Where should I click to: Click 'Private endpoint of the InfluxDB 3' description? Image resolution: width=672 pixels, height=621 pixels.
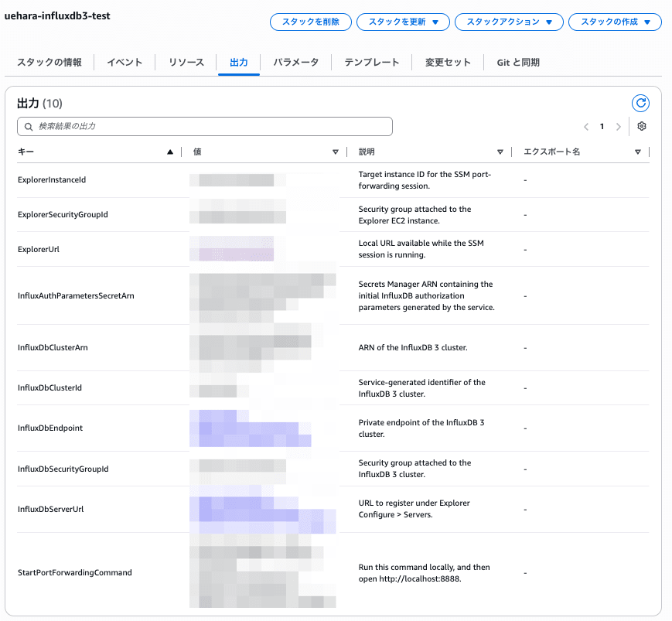(x=421, y=428)
